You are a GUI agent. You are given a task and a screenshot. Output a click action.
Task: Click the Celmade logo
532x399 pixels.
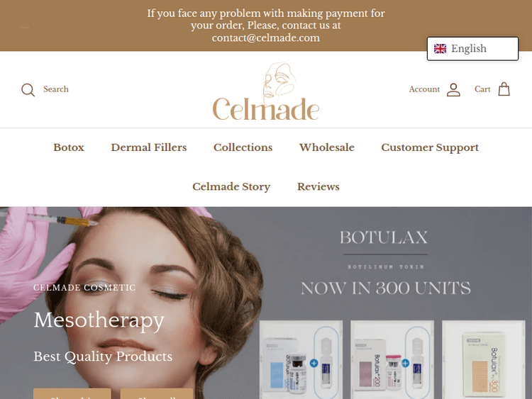coord(266,91)
